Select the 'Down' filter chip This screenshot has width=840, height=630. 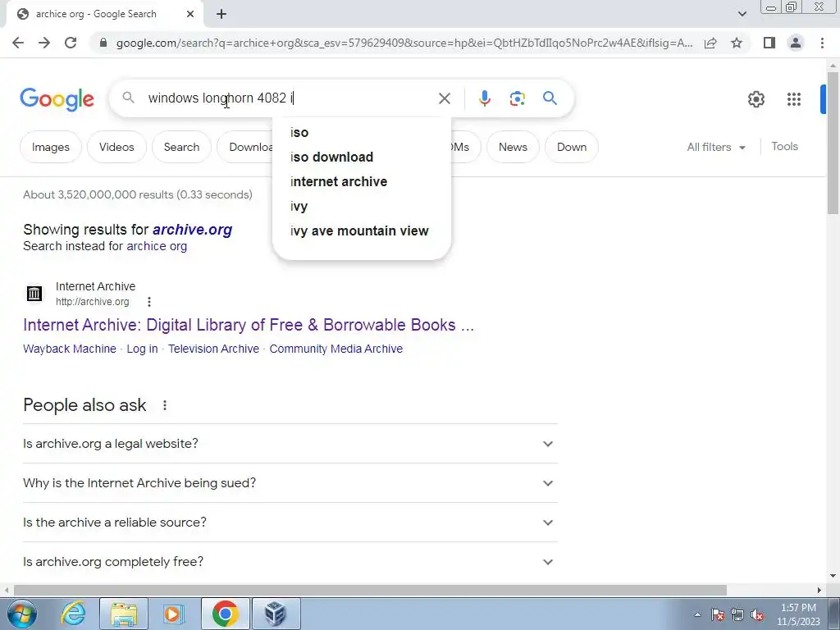pyautogui.click(x=571, y=147)
